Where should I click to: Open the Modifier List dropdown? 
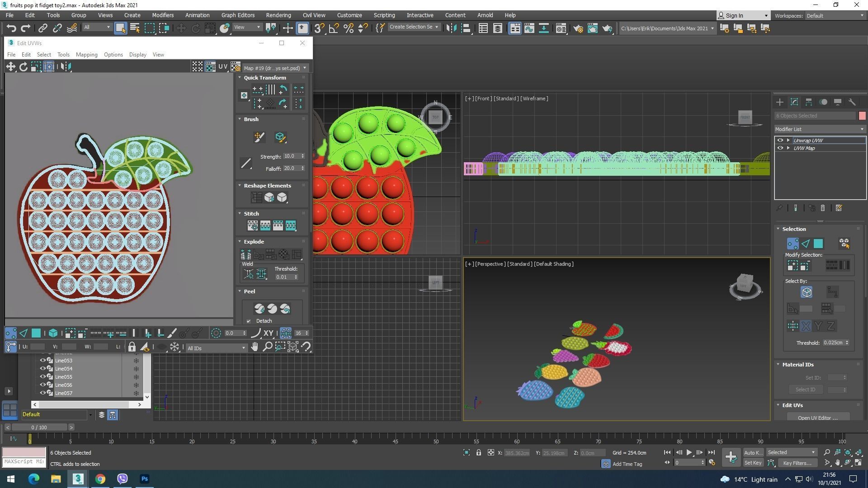click(x=819, y=129)
